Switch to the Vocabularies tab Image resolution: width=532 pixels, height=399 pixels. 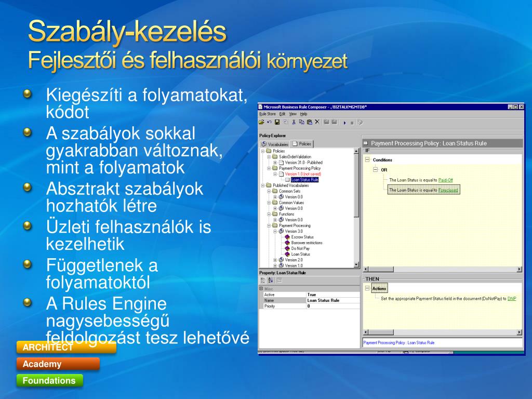(275, 144)
